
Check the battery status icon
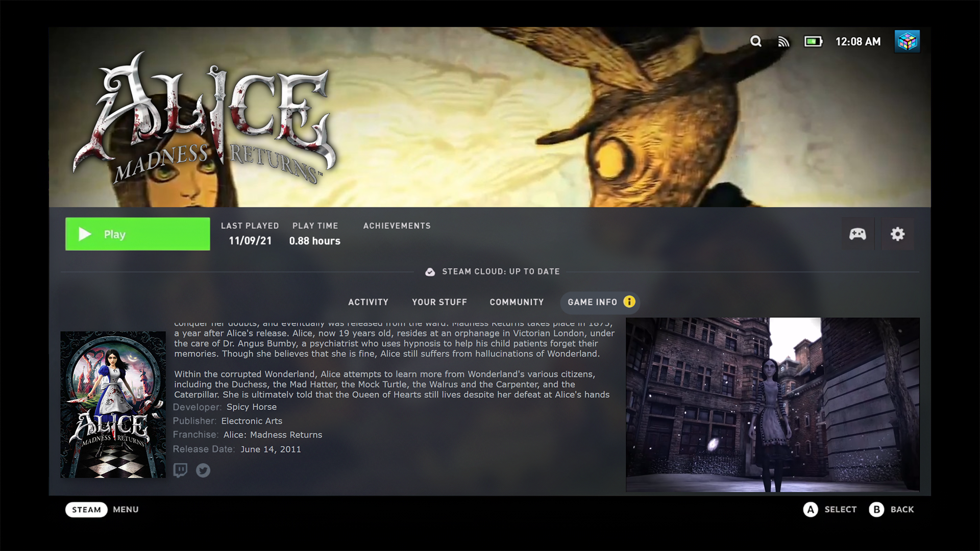[813, 41]
